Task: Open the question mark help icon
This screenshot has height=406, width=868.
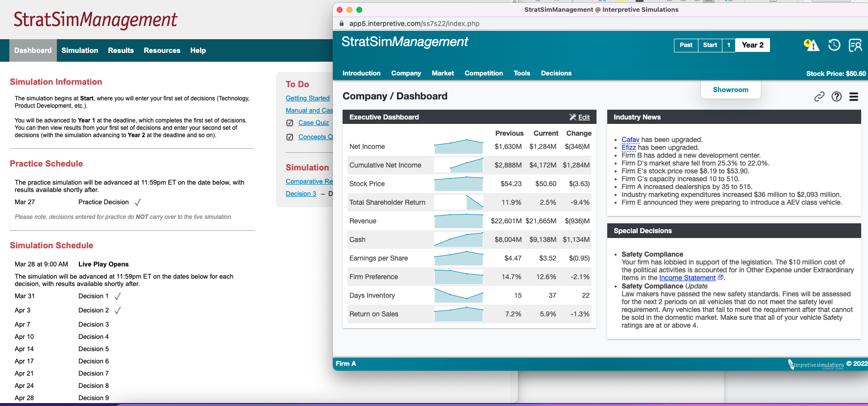Action: (837, 96)
